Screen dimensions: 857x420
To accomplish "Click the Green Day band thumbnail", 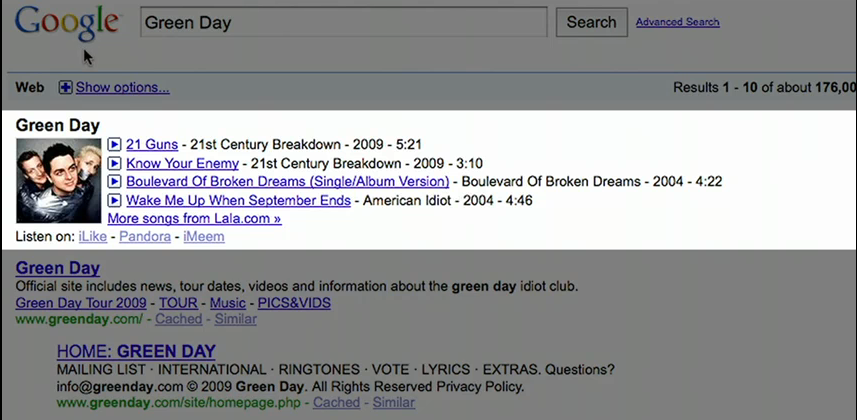I will click(x=59, y=181).
